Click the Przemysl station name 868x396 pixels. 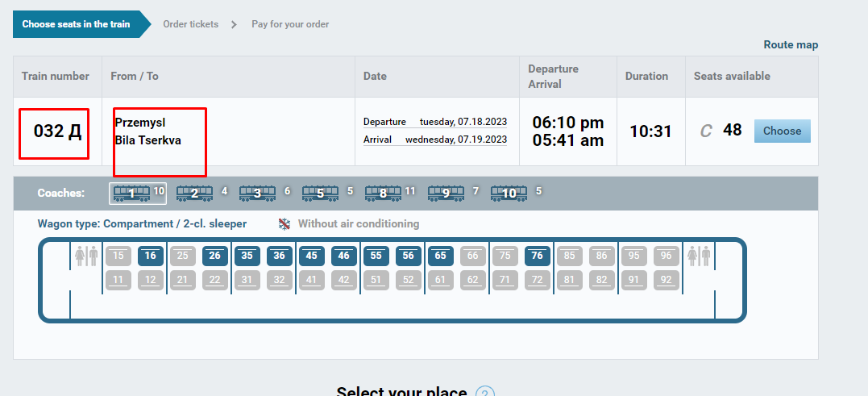140,123
